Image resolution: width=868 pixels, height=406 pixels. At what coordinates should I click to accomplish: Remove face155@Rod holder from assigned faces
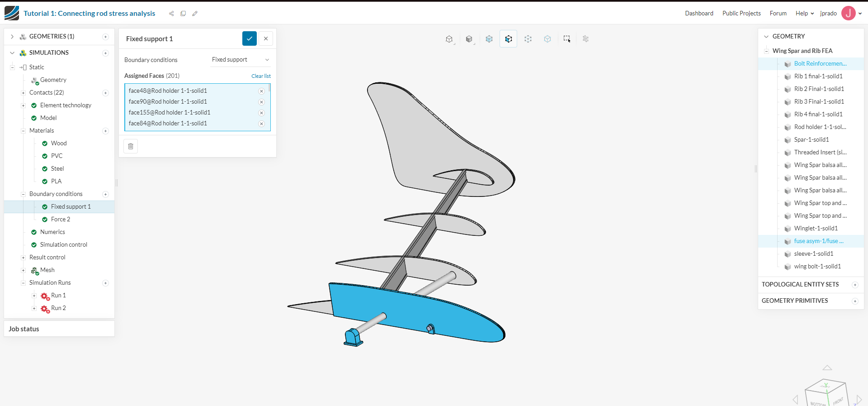point(261,113)
